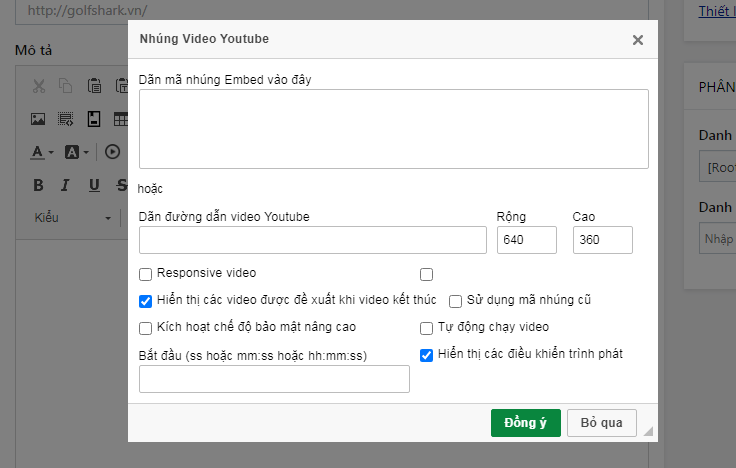This screenshot has height=468, width=736.
Task: Uncheck Hiển thị các điều khiển trình phát
Action: [427, 355]
